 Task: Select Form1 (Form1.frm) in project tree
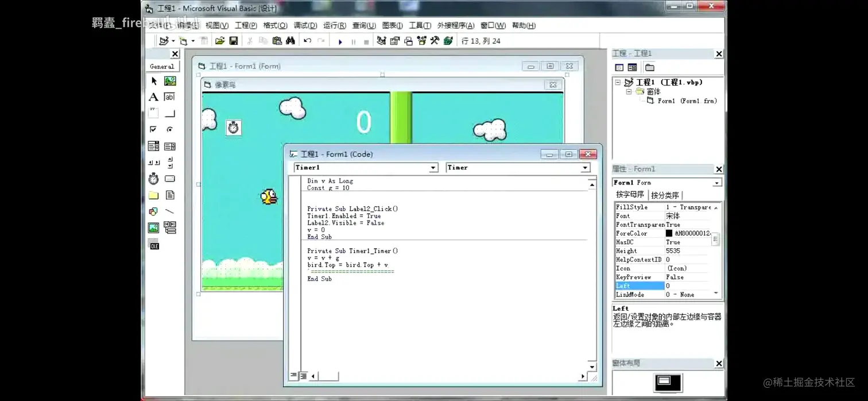[687, 101]
